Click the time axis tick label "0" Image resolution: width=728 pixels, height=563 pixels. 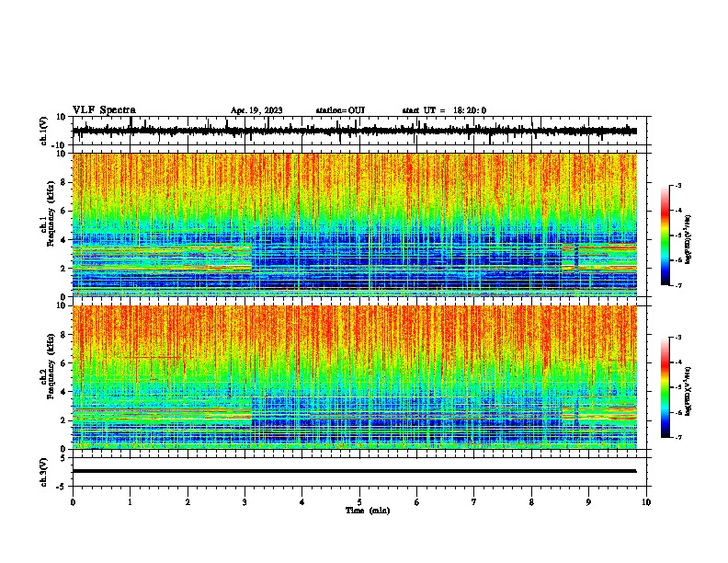(73, 502)
